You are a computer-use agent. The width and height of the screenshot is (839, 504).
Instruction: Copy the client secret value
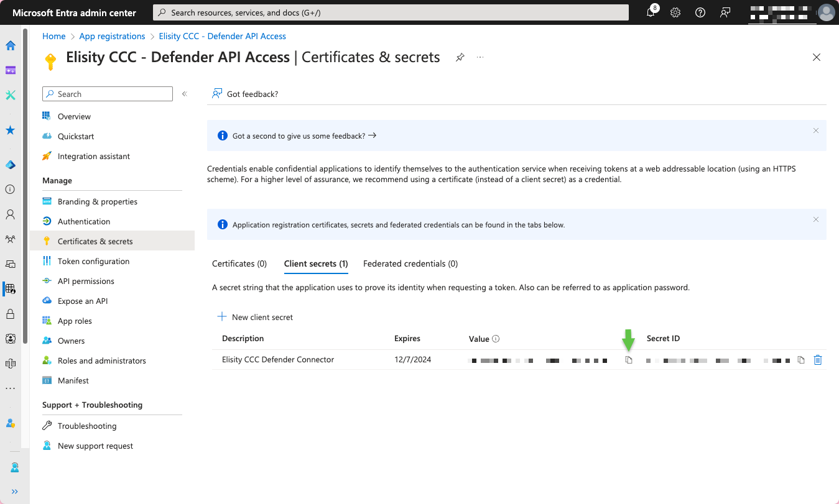pos(628,360)
